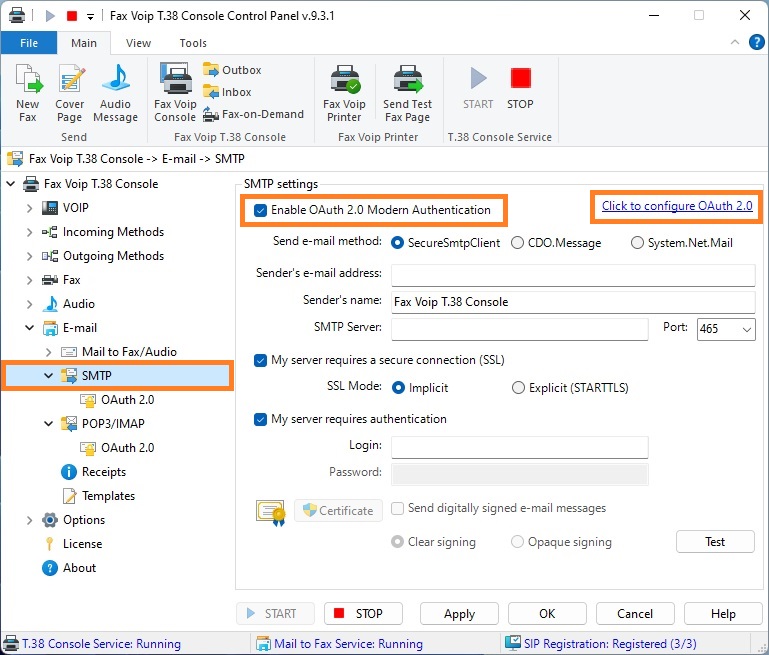Switch to the Tools ribbon tab
769x655 pixels.
[193, 43]
